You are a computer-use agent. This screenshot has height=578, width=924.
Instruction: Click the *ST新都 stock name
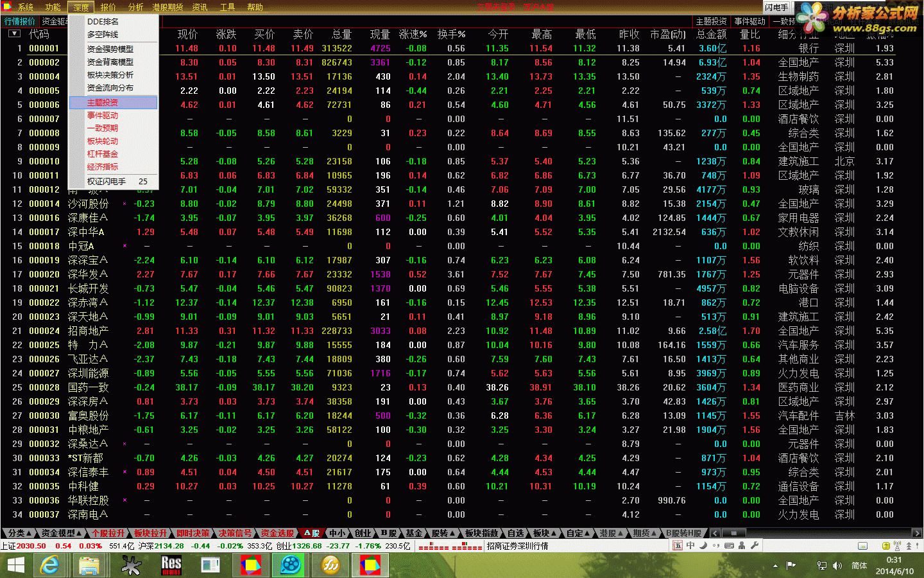pos(85,458)
